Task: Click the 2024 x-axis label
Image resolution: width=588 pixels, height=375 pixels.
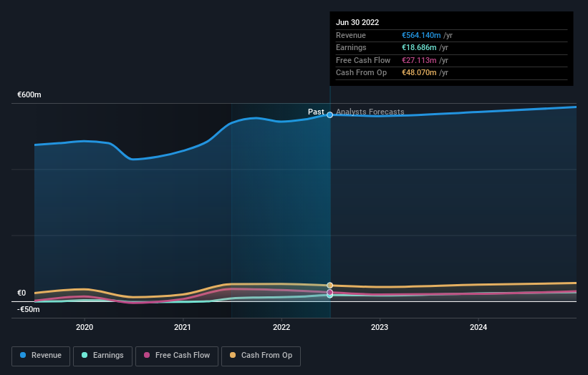Action: pyautogui.click(x=478, y=327)
